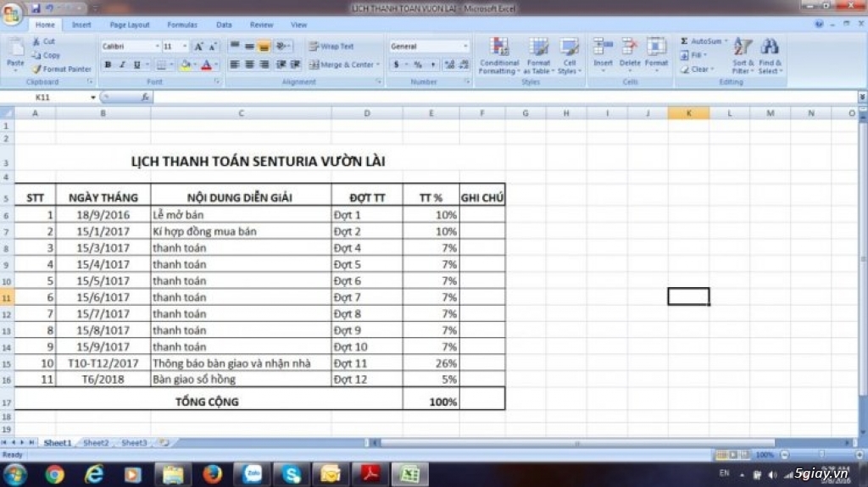Select row 11 header

point(7,297)
